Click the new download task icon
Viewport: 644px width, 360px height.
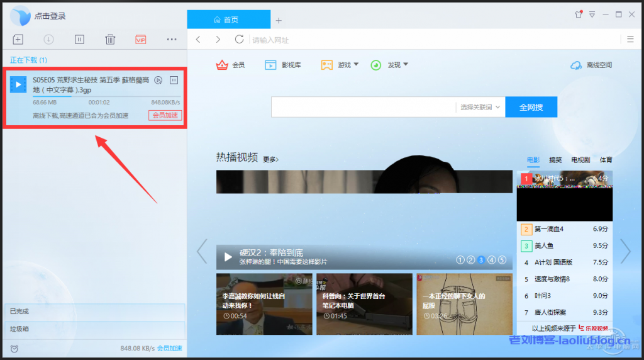pos(18,40)
